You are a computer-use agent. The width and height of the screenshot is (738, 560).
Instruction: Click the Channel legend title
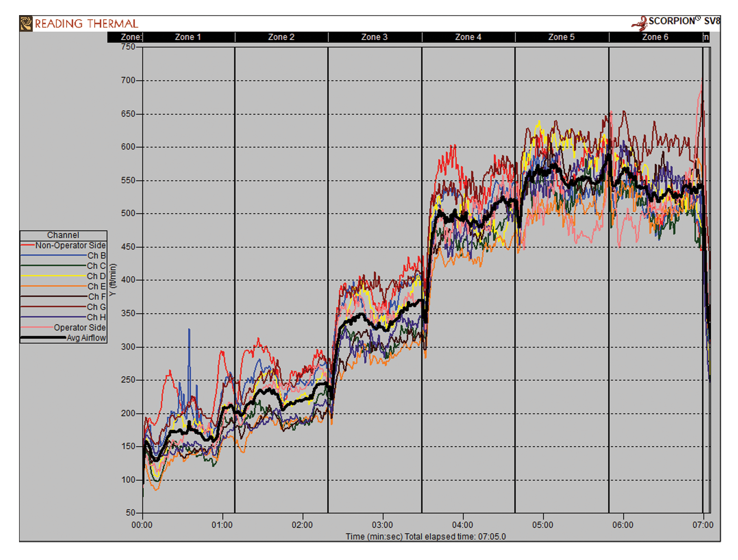[x=63, y=235]
